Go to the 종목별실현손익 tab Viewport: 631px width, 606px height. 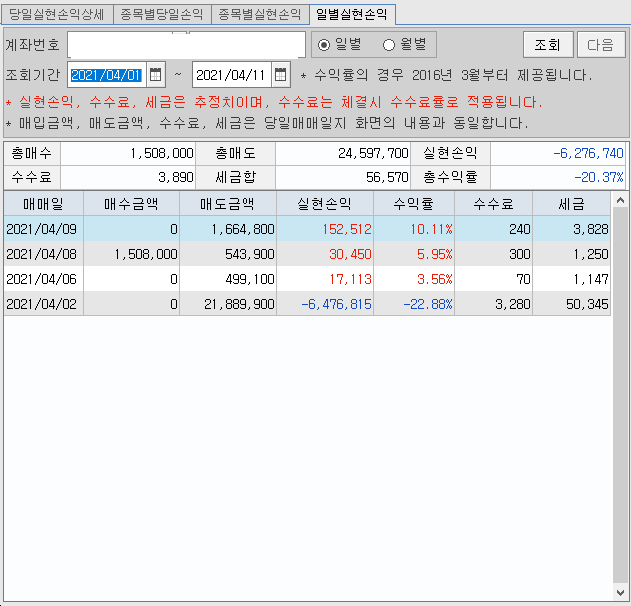point(259,14)
